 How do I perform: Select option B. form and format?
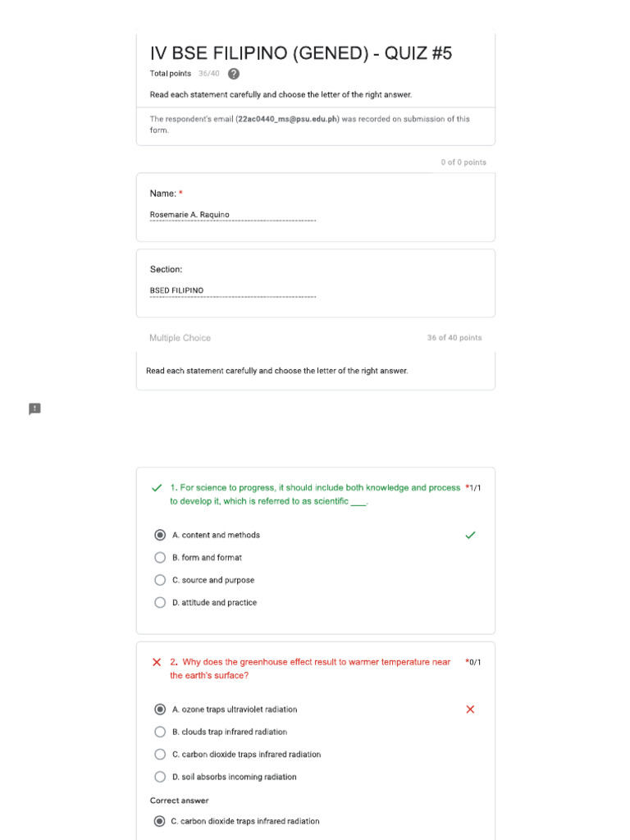(x=160, y=558)
